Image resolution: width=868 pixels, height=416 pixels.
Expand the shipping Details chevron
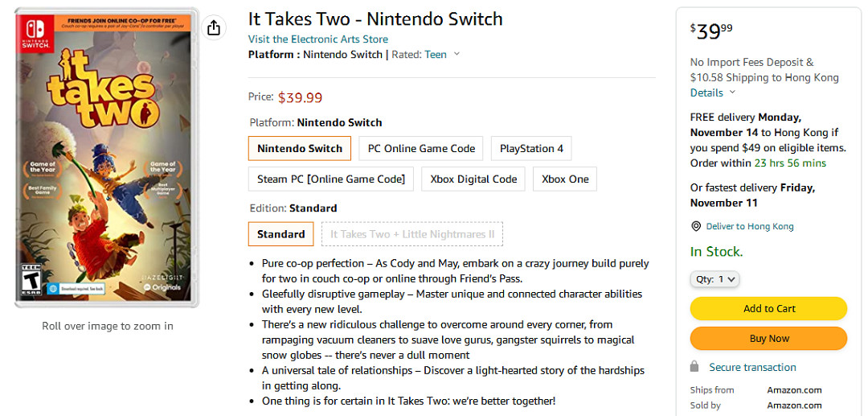point(732,93)
